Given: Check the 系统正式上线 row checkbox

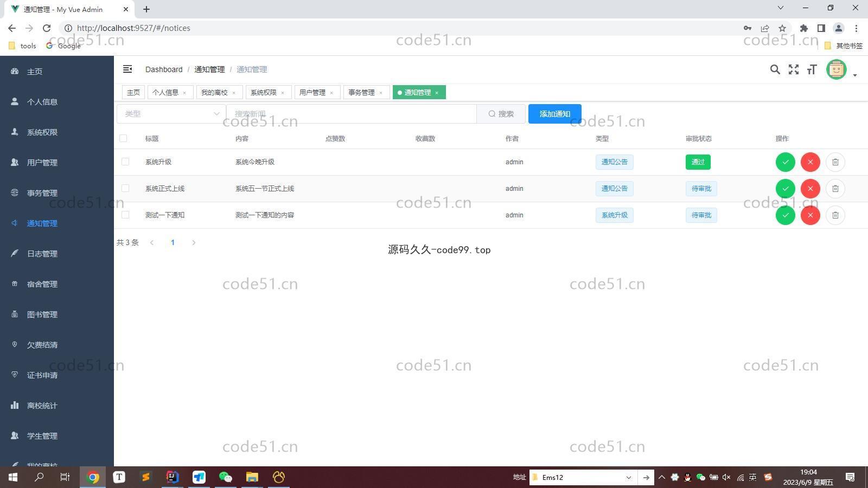Looking at the screenshot, I should click(125, 188).
